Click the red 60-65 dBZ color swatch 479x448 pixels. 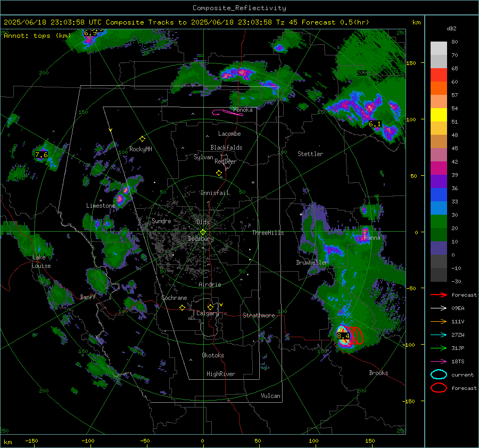tap(439, 75)
